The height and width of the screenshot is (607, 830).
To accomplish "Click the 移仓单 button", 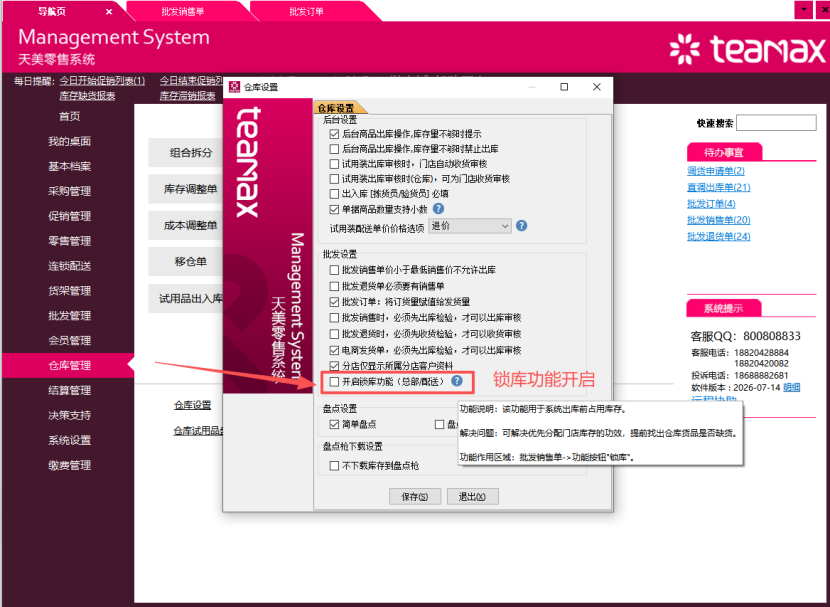I will 186,261.
